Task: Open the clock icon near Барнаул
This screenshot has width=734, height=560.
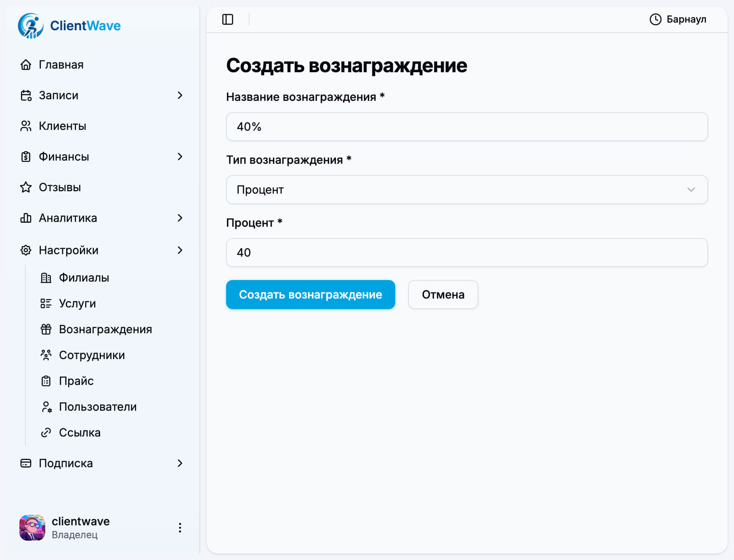Action: (x=654, y=19)
